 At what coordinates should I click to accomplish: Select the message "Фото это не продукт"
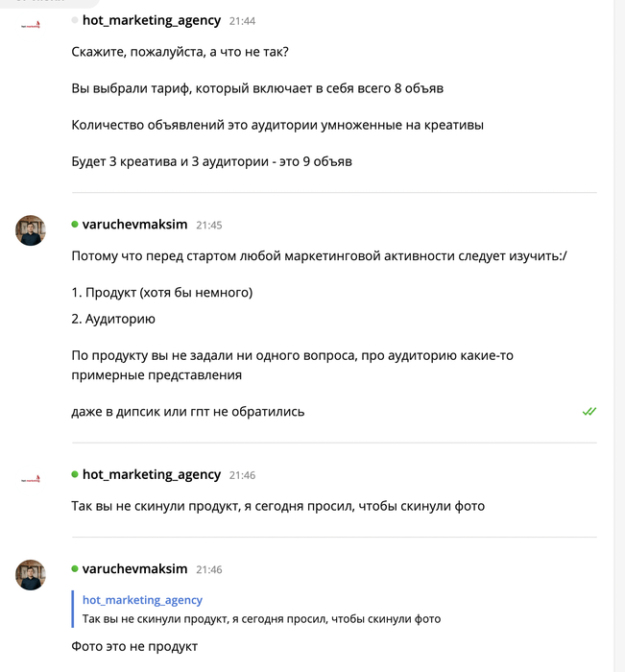tap(134, 646)
